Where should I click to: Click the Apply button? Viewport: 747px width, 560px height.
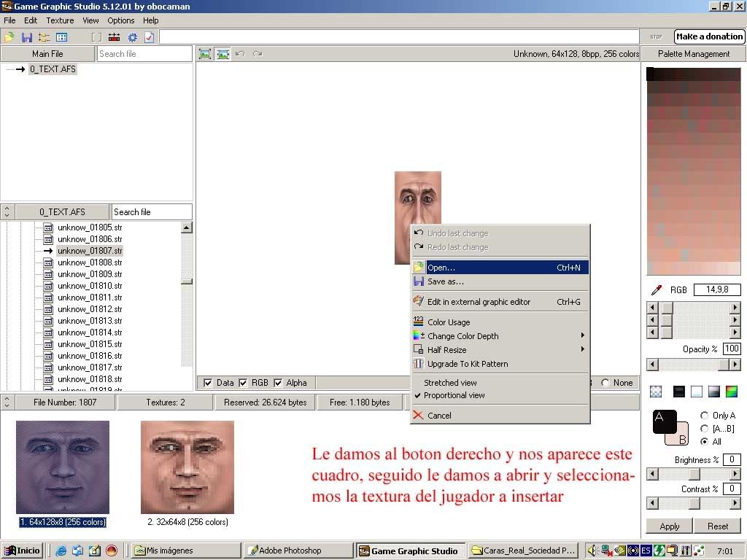[670, 526]
